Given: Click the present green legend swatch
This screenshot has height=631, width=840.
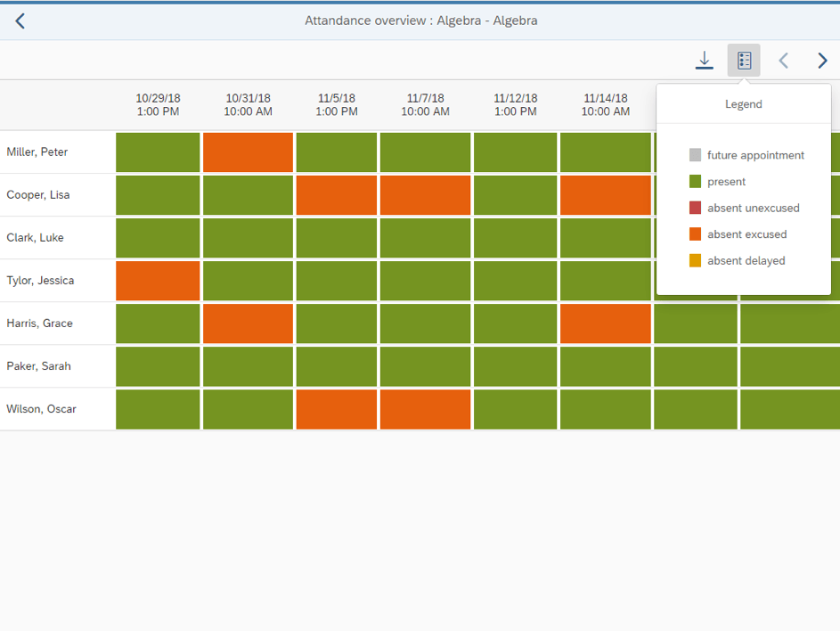Looking at the screenshot, I should coord(696,182).
